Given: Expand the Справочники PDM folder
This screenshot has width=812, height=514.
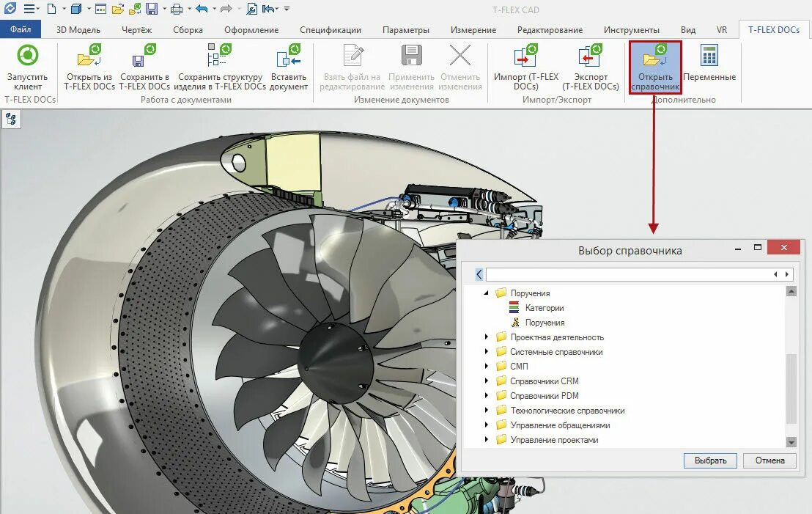Looking at the screenshot, I should click(487, 395).
